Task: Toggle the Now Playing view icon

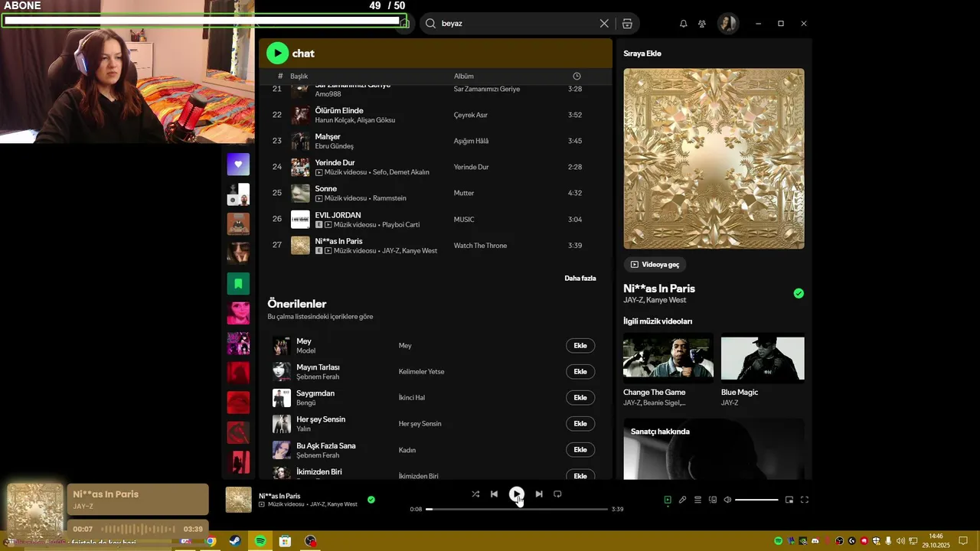Action: pos(668,500)
